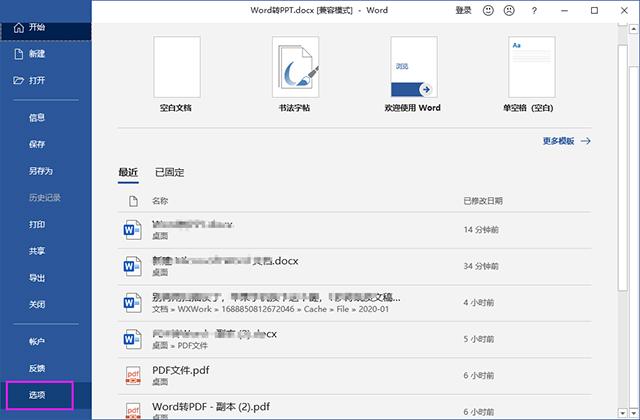Click the 5 小时前 modified time
The image size is (640, 420).
click(479, 339)
